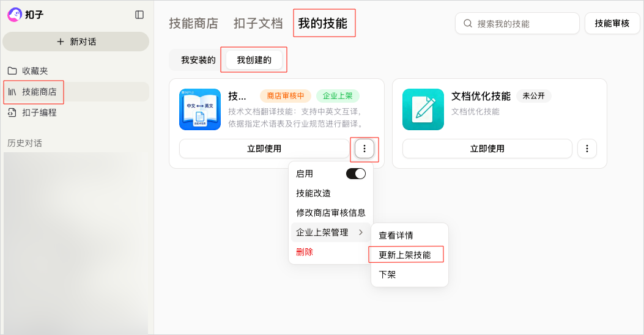Toggle the 启用 switch off
The width and height of the screenshot is (644, 335).
click(x=356, y=174)
